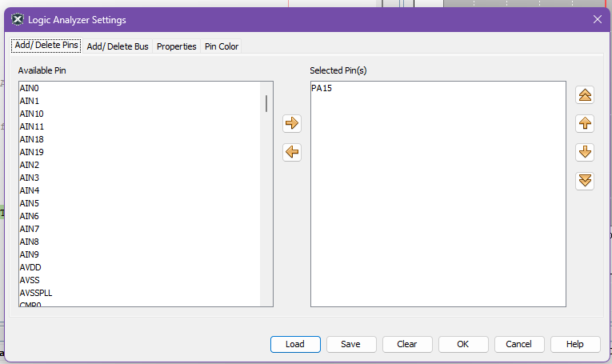Open Help for this dialog

pyautogui.click(x=574, y=344)
